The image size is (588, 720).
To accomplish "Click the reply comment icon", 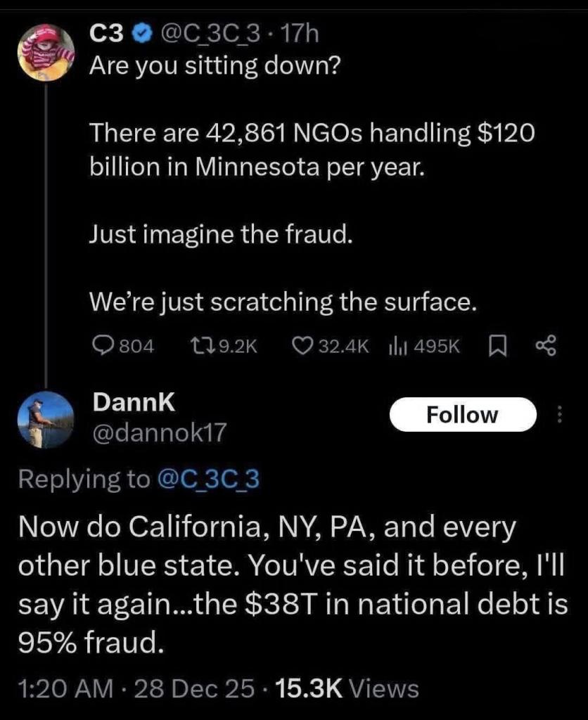I will (103, 346).
